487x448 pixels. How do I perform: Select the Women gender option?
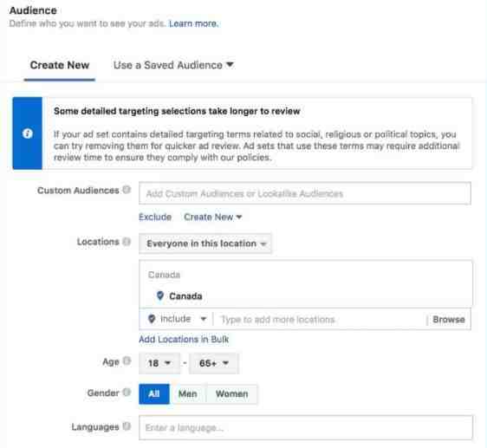[231, 393]
